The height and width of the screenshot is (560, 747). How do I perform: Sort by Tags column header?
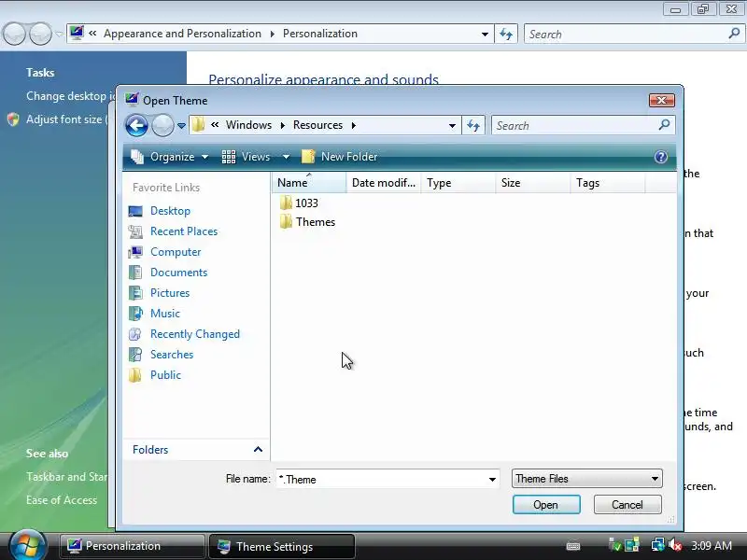608,183
